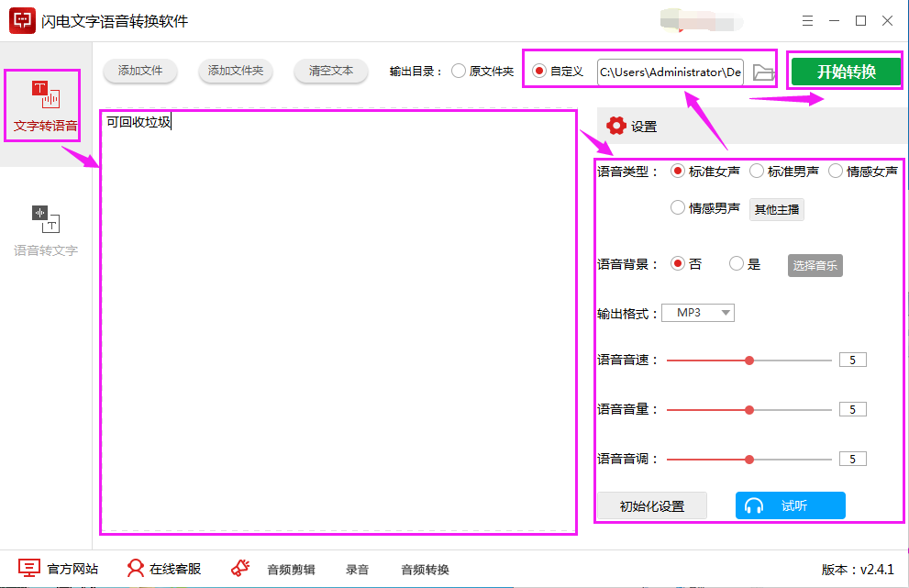The image size is (909, 588).
Task: Click the app logo icon in title bar
Action: click(x=22, y=21)
